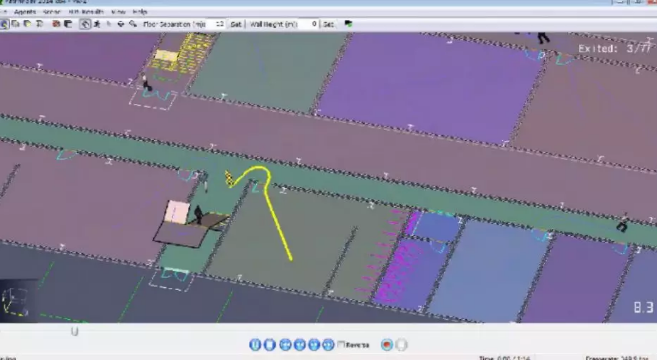Click the red cube toolbar icon

[56, 24]
